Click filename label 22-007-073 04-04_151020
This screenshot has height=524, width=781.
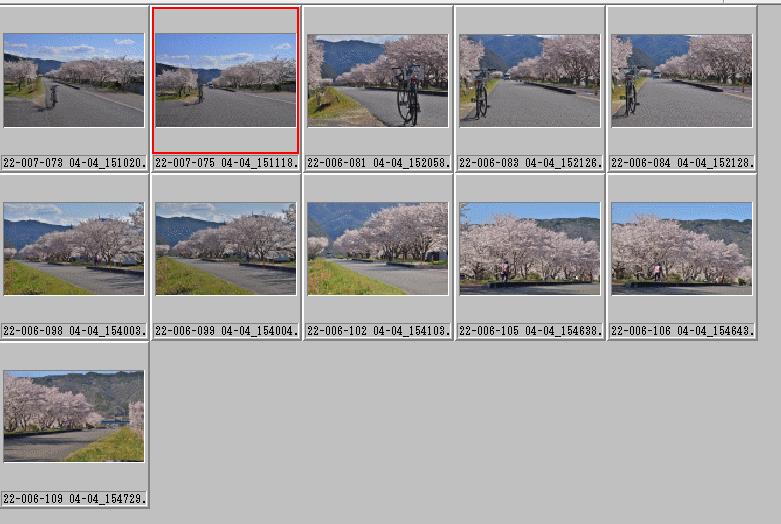point(75,162)
